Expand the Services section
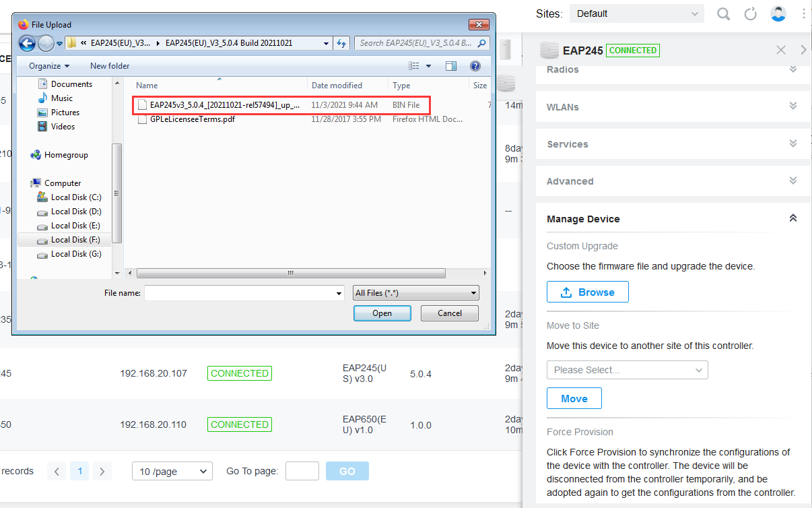 coord(793,144)
